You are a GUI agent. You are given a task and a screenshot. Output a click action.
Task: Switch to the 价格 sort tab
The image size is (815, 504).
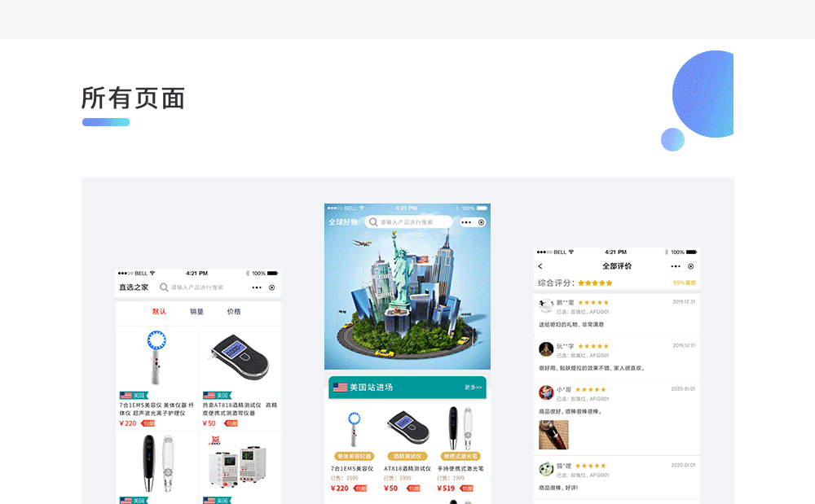[234, 311]
